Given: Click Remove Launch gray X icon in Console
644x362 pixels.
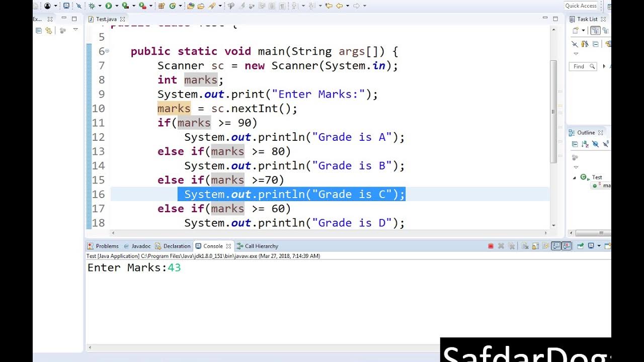Looking at the screenshot, I should (x=501, y=246).
